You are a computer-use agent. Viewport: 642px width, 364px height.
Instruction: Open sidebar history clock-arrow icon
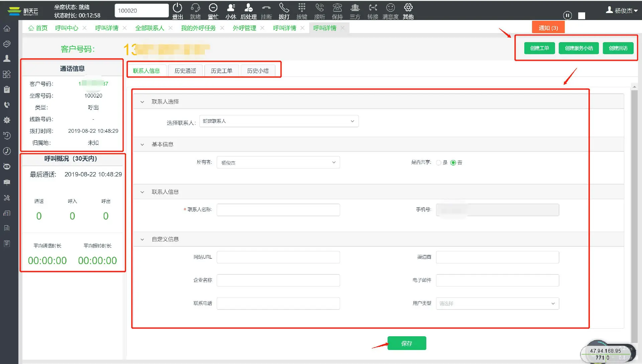7,135
